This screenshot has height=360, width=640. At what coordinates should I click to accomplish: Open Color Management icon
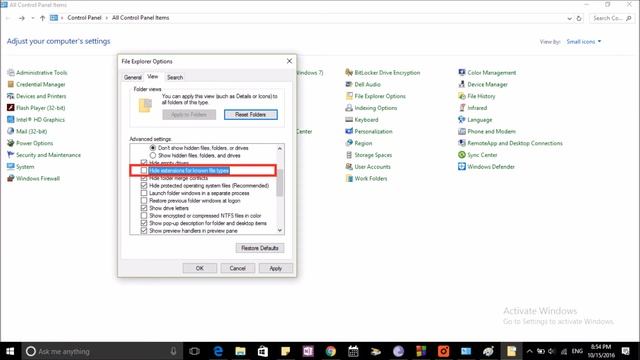[462, 73]
